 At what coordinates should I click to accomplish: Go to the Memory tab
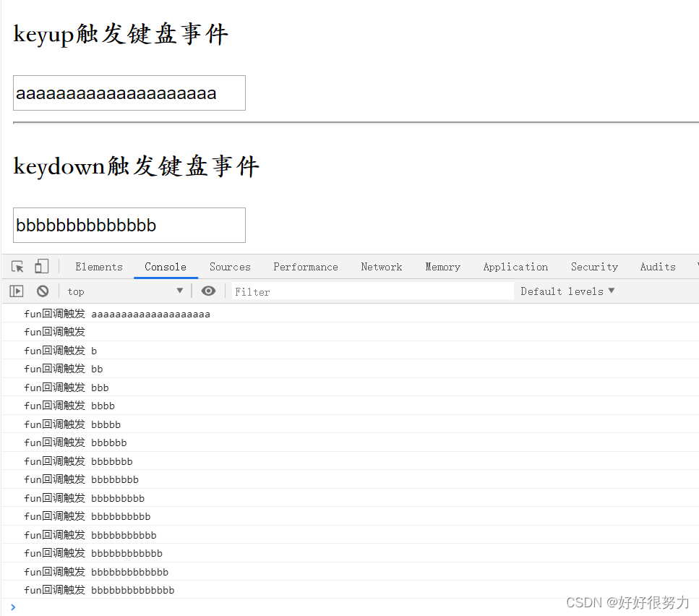click(x=442, y=267)
